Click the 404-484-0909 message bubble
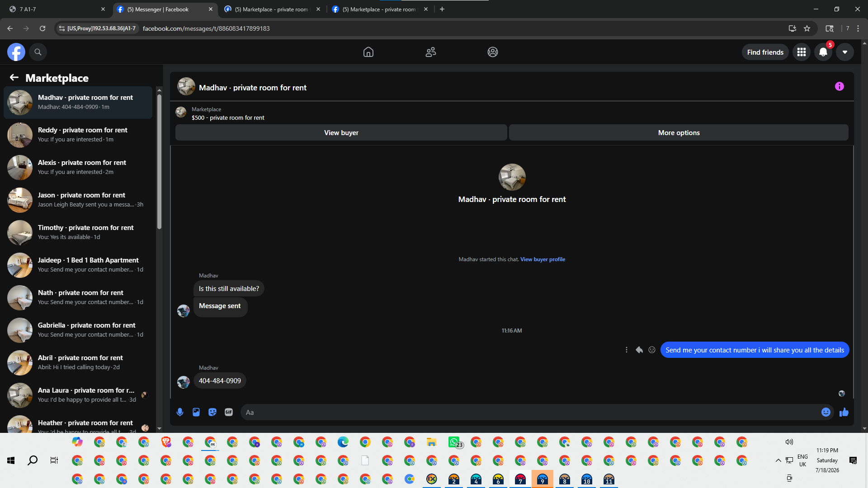 pos(220,381)
